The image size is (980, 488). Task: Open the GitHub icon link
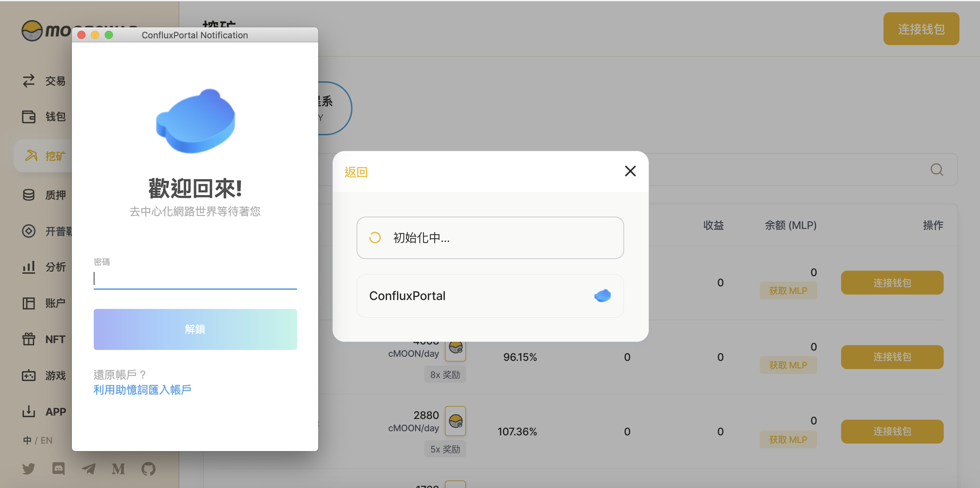pos(149,469)
